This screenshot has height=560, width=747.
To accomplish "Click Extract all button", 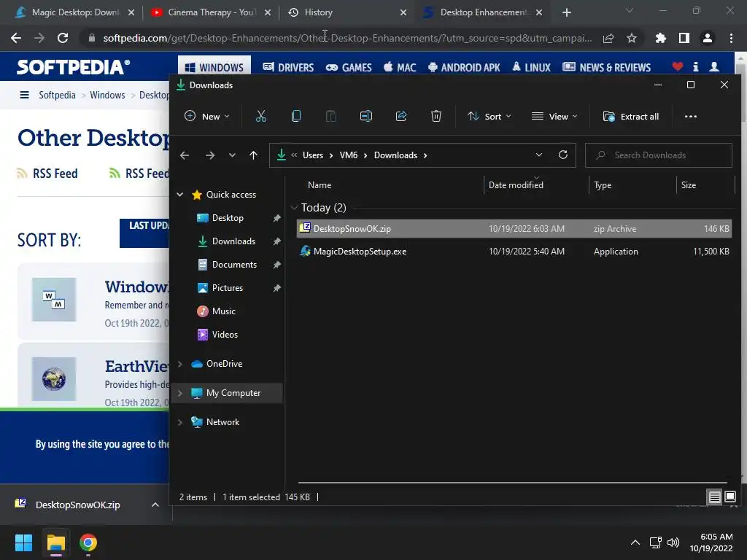I will point(631,116).
